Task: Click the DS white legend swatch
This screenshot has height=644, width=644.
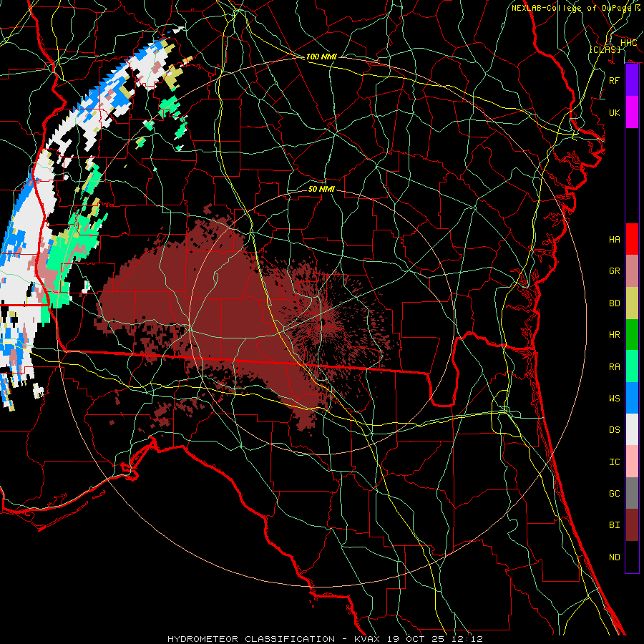Action: 632,429
